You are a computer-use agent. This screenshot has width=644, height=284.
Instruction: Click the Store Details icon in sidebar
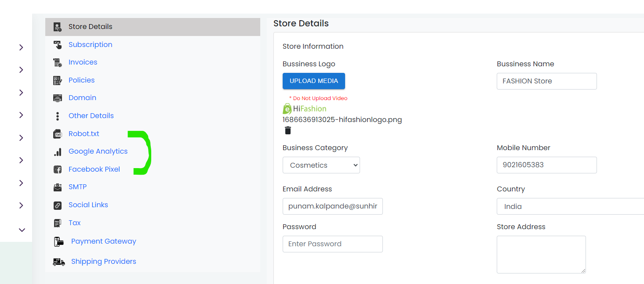[x=58, y=27]
